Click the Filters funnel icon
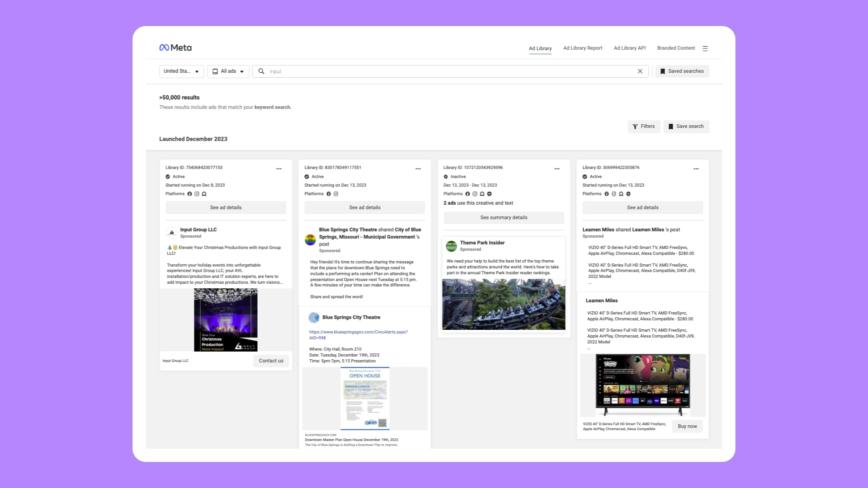The image size is (868, 488). (635, 127)
